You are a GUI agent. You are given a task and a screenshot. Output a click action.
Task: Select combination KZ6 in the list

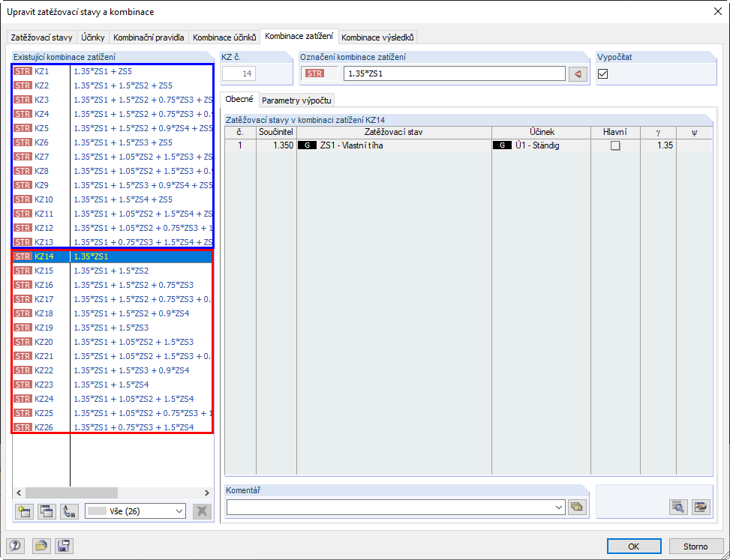pyautogui.click(x=113, y=142)
